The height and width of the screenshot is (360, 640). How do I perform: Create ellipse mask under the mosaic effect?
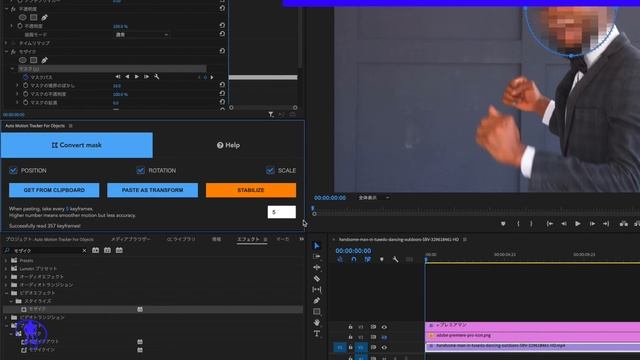pos(23,60)
